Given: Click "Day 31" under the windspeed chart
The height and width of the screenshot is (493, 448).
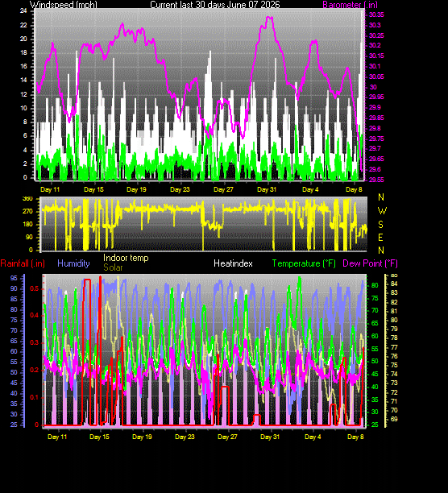Looking at the screenshot, I should click(267, 189).
